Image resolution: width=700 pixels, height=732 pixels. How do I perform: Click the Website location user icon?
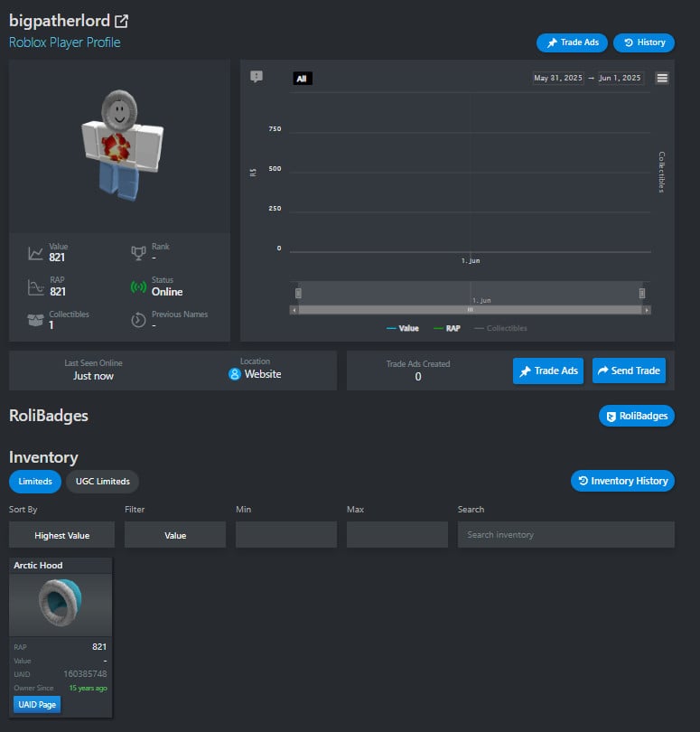235,374
